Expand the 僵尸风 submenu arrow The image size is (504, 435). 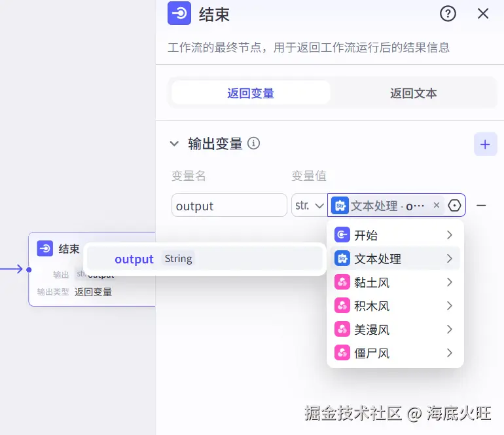pyautogui.click(x=450, y=352)
